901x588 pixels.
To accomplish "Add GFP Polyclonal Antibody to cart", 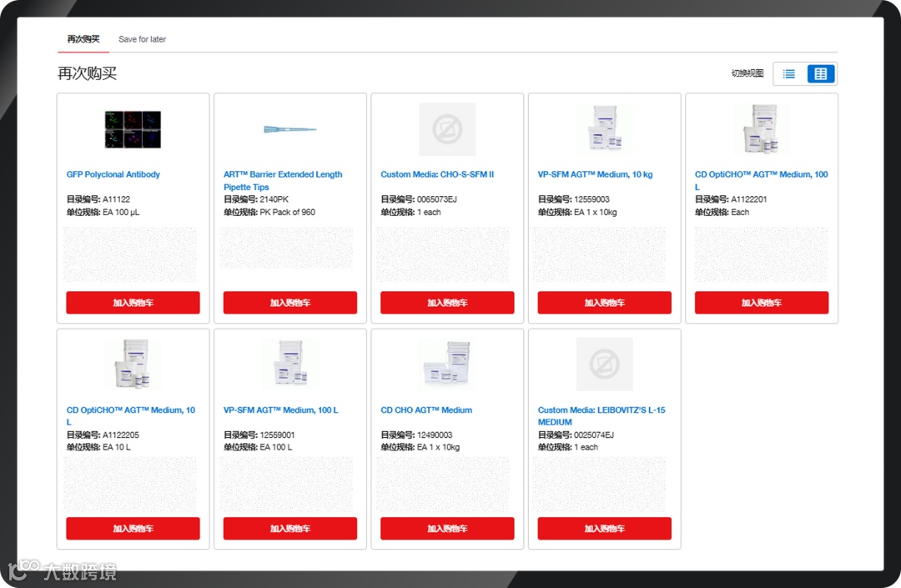I will point(133,303).
